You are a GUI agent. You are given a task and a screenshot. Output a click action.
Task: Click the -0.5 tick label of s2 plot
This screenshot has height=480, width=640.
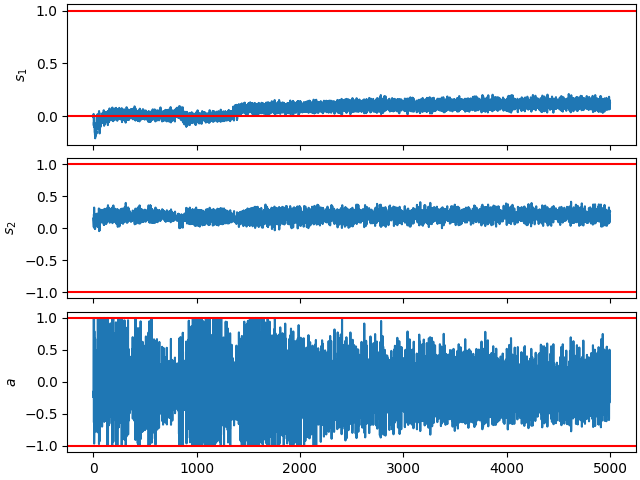click(x=43, y=260)
